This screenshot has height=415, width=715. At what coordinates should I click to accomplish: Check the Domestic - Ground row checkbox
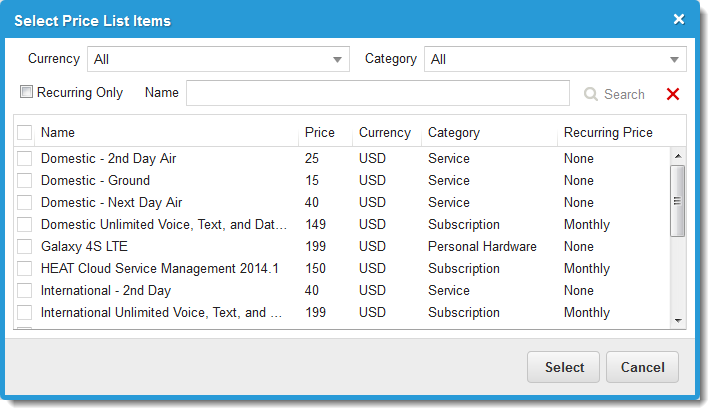click(x=25, y=181)
